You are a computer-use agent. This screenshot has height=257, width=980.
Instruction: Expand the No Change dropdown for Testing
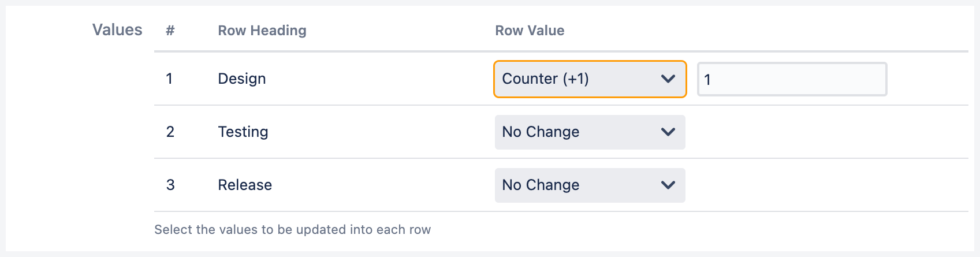(577, 132)
